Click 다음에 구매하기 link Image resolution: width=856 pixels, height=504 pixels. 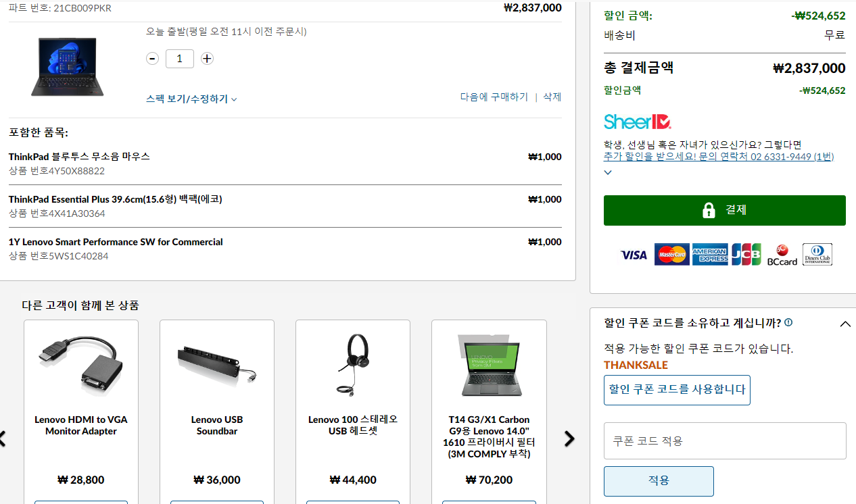[494, 97]
